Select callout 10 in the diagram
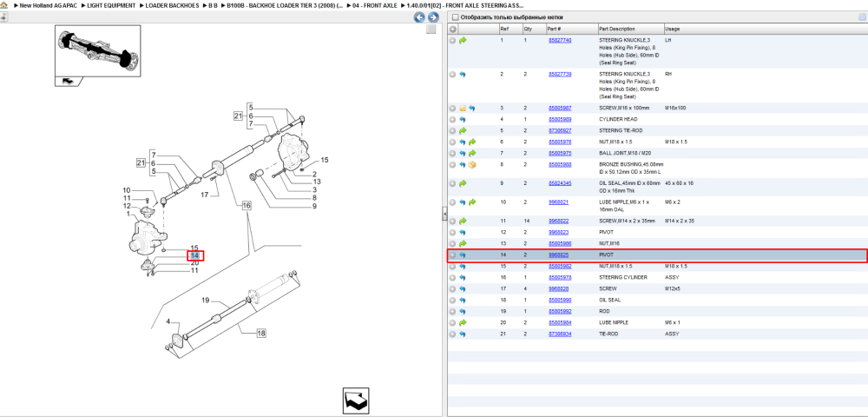868x417 pixels. click(x=127, y=190)
